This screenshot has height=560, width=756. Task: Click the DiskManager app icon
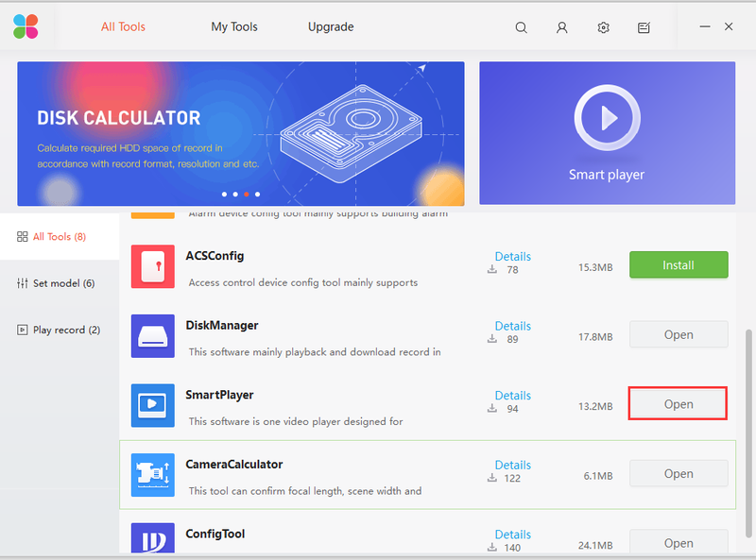tap(153, 336)
